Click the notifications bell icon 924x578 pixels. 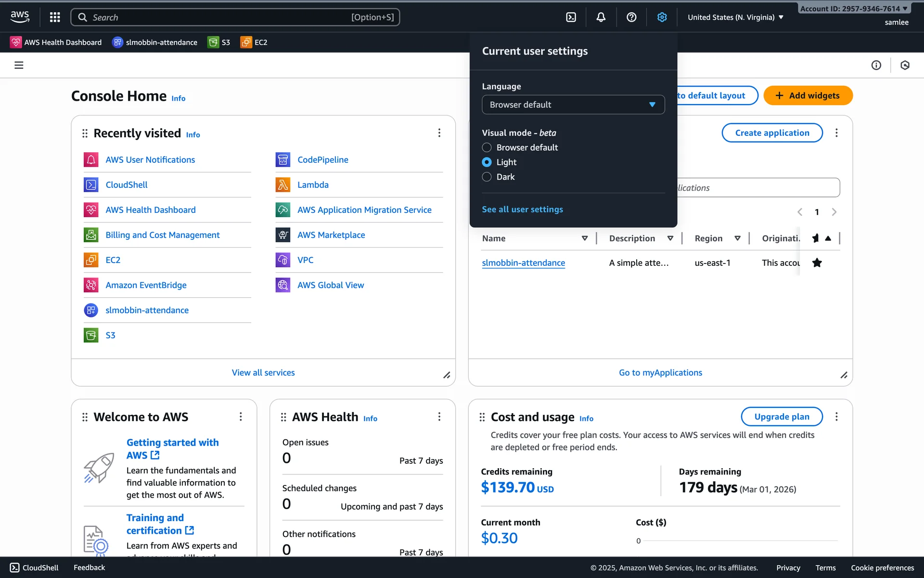point(601,17)
